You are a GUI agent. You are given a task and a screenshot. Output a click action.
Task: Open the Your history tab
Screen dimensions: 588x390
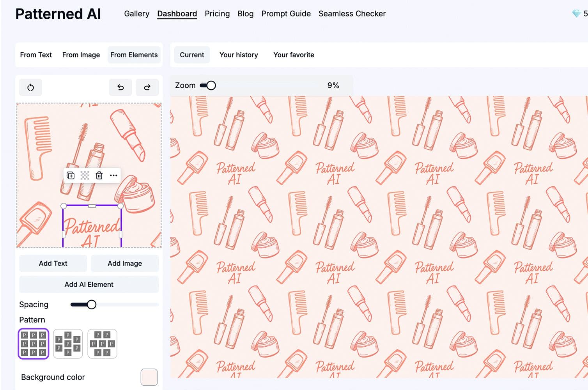point(239,55)
